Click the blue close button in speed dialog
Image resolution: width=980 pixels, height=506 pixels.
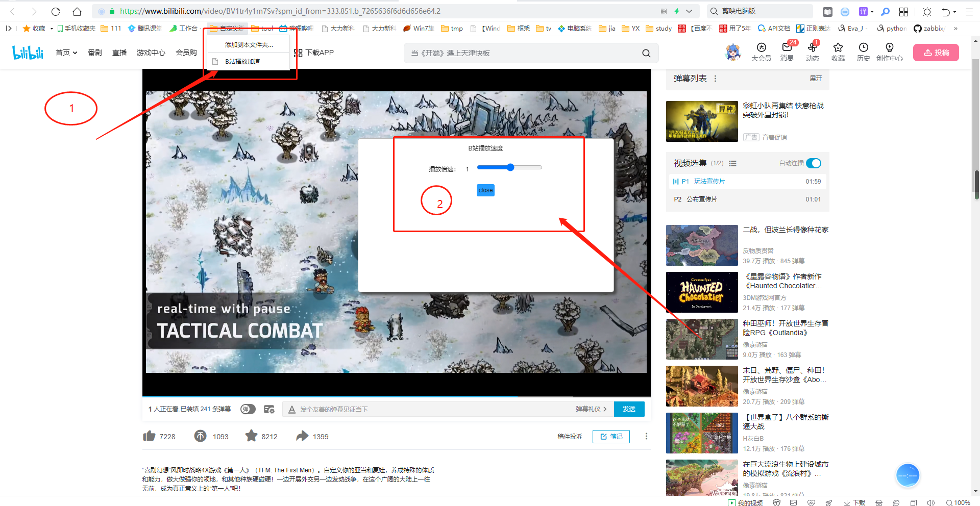point(485,190)
